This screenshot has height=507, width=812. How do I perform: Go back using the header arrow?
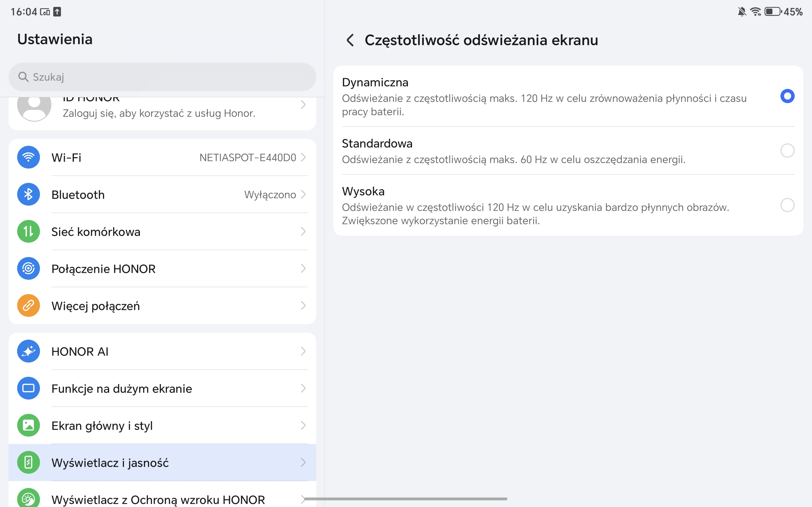[x=350, y=40]
